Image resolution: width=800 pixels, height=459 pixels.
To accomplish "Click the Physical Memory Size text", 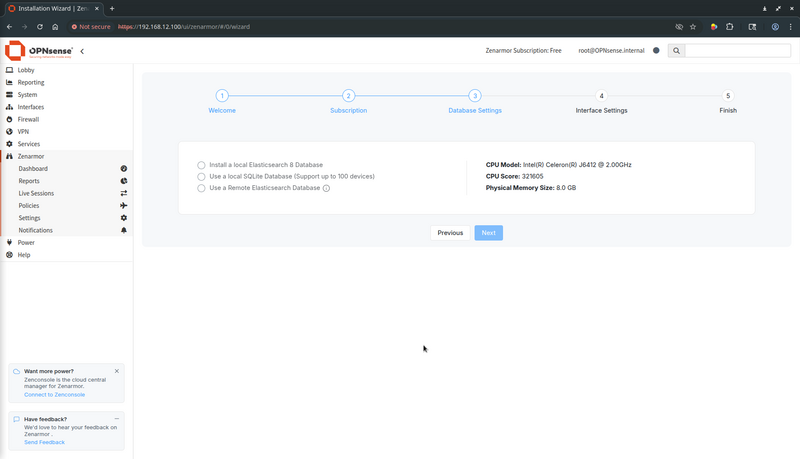I will (531, 188).
